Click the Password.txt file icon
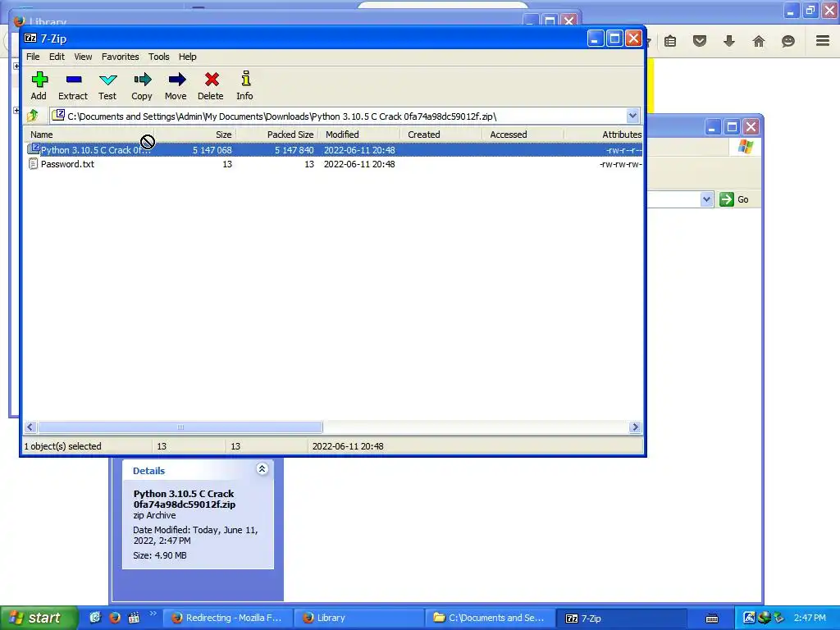 click(33, 164)
